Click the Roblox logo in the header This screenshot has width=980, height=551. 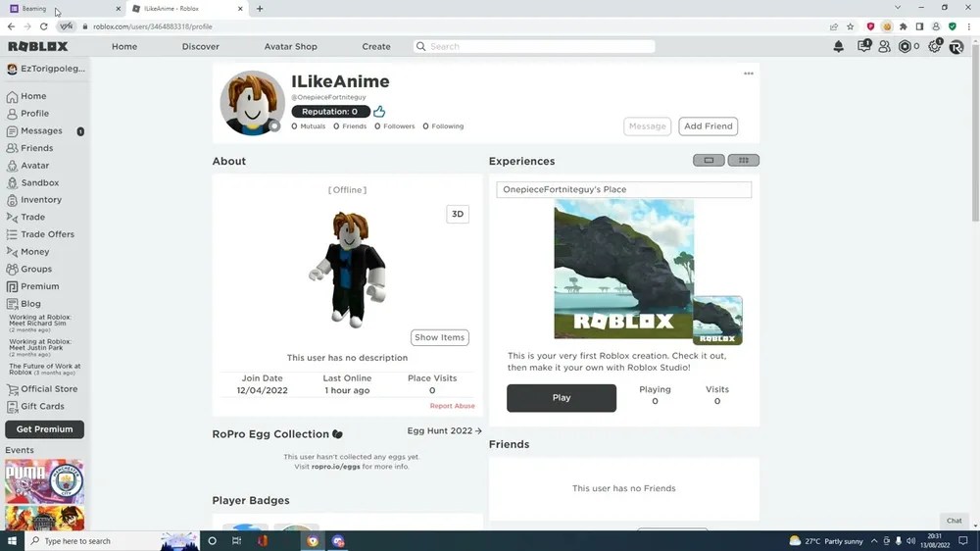[38, 46]
